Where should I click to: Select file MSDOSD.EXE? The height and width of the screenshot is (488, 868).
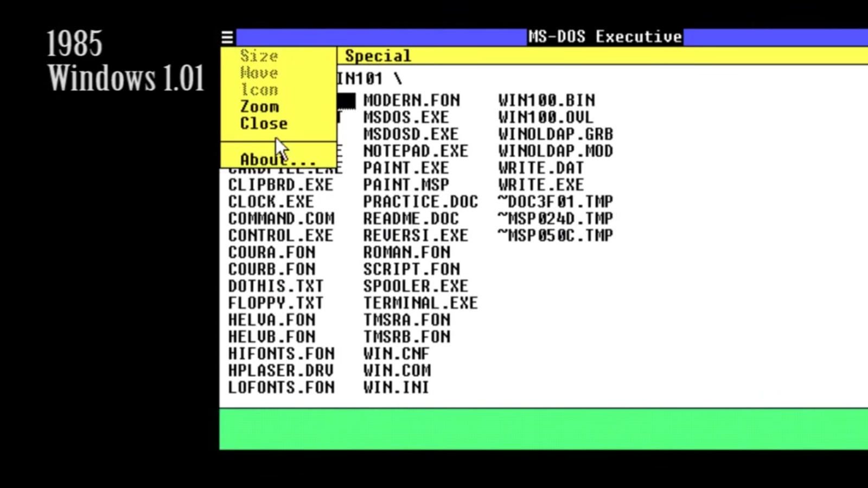tap(411, 134)
